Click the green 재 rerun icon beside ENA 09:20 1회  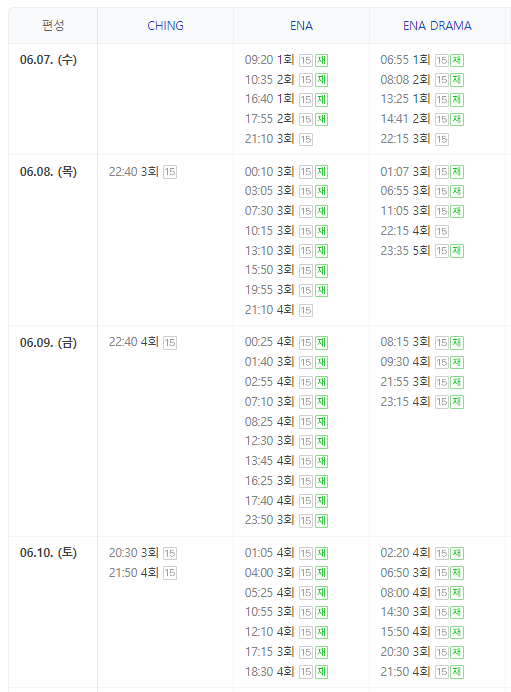click(x=321, y=60)
